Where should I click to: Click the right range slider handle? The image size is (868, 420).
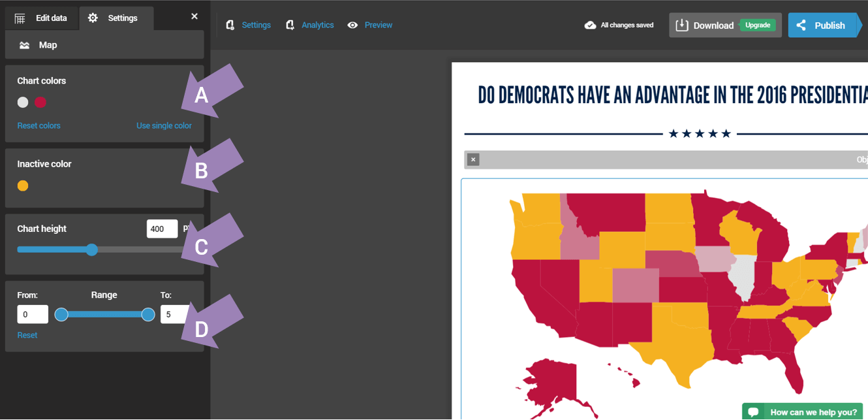click(x=148, y=315)
